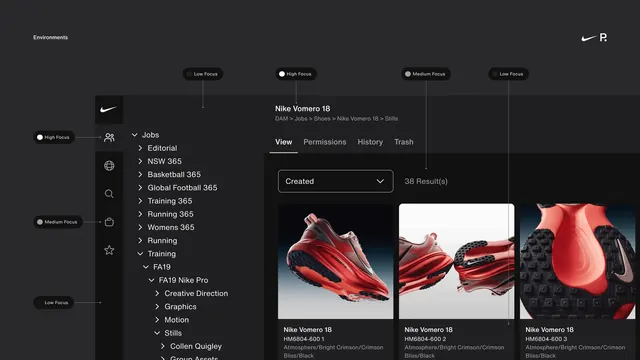Click the HM6804-600 1 asset code

[x=304, y=339]
